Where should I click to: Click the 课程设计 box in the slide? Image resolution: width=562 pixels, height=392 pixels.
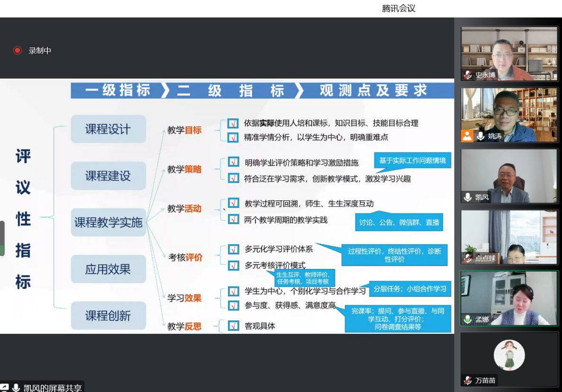tap(109, 129)
